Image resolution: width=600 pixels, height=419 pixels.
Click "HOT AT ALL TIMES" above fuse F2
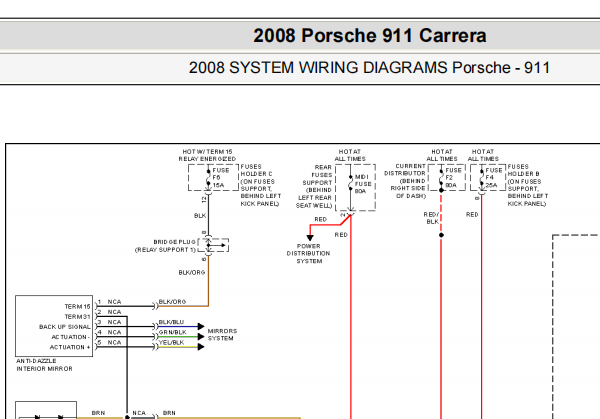pyautogui.click(x=442, y=155)
